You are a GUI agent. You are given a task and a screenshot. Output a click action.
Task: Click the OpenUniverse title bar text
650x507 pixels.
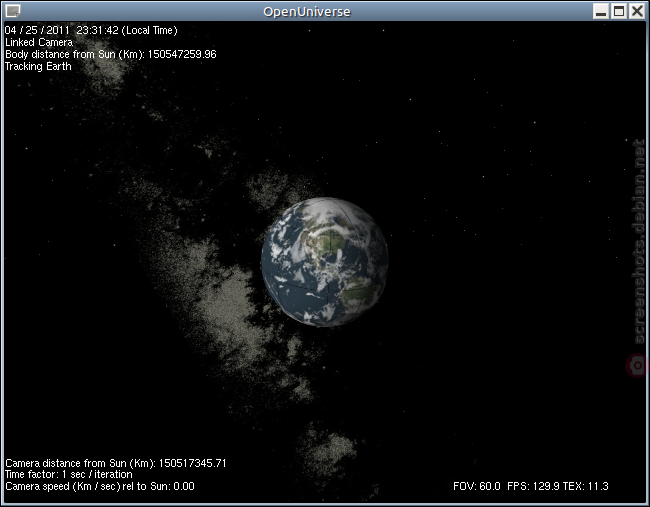[307, 12]
